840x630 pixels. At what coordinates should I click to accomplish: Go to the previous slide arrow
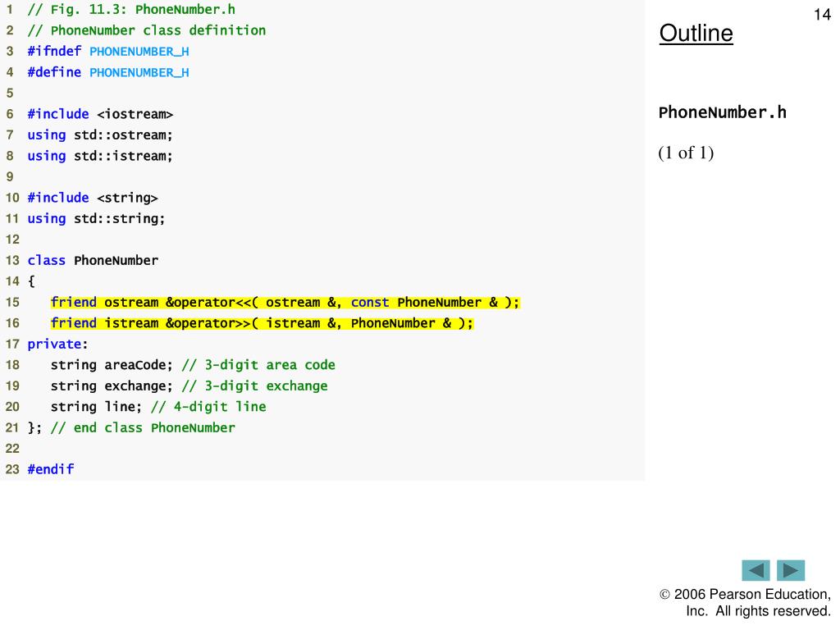point(756,570)
